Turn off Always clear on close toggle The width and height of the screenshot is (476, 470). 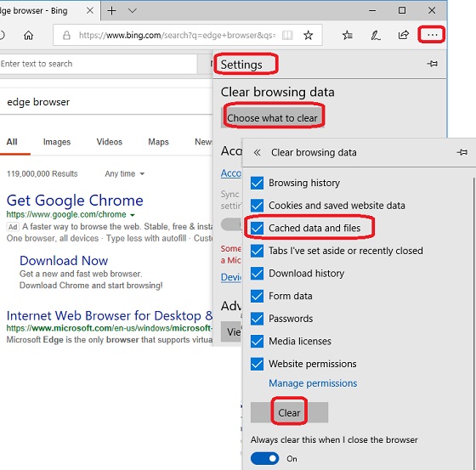pyautogui.click(x=264, y=458)
